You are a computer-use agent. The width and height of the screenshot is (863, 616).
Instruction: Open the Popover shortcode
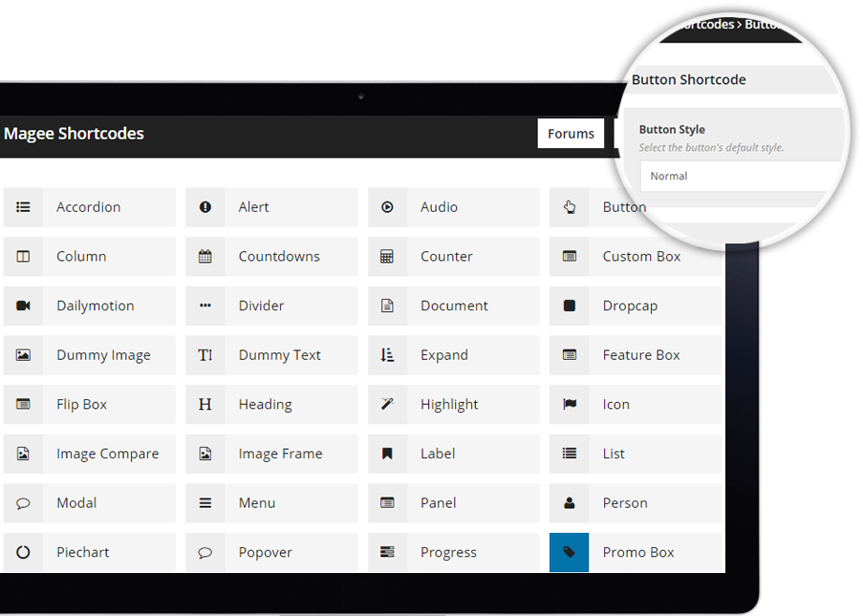[x=271, y=552]
